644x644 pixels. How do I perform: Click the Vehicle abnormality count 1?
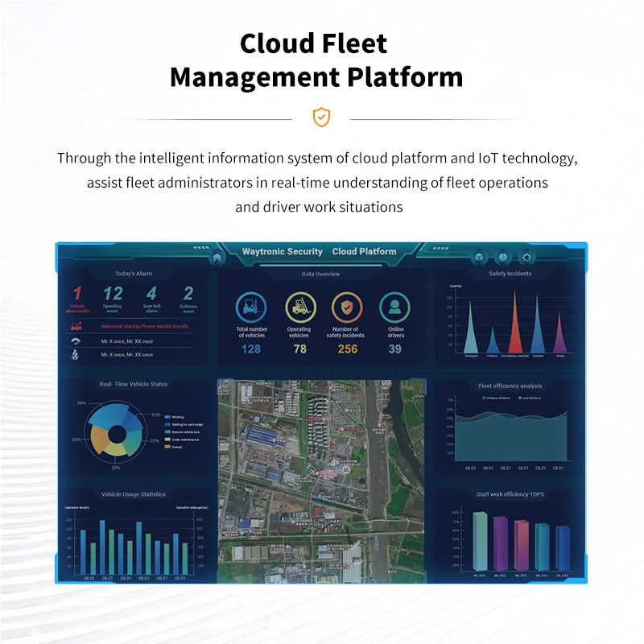click(x=77, y=293)
